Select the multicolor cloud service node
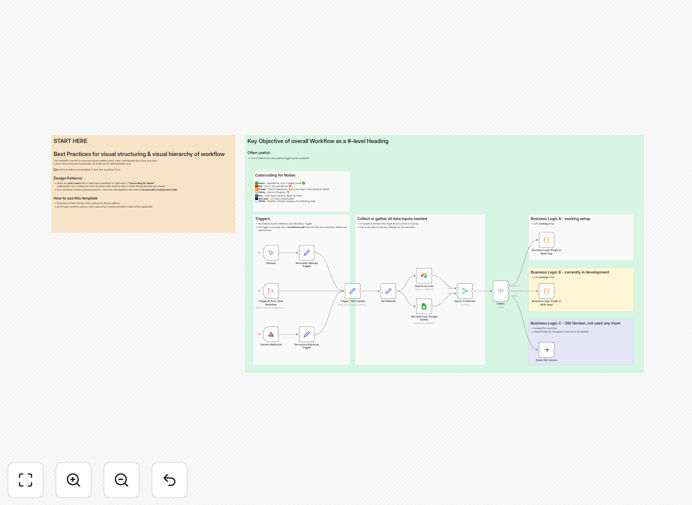 (424, 276)
